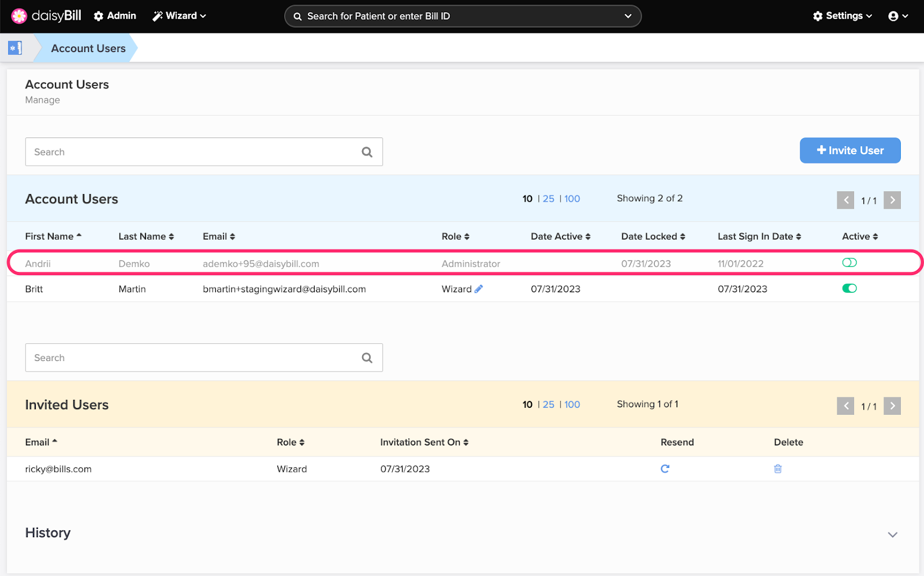
Task: Click the magnifier in the Invited Users search box
Action: (367, 358)
